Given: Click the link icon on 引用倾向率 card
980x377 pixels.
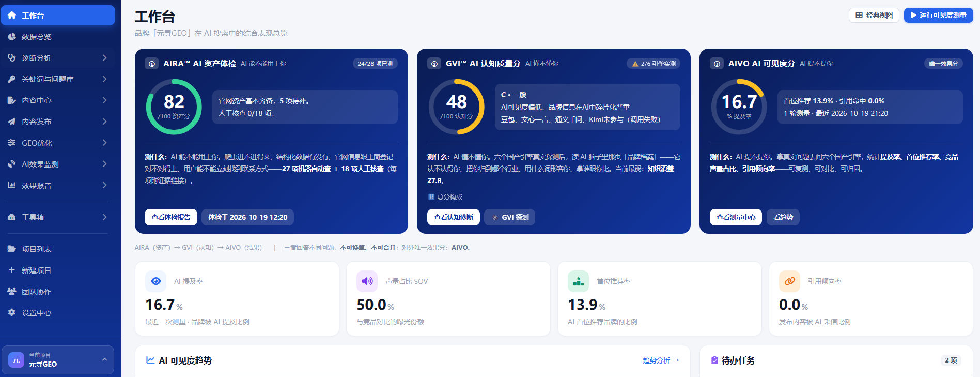Looking at the screenshot, I should pyautogui.click(x=790, y=281).
